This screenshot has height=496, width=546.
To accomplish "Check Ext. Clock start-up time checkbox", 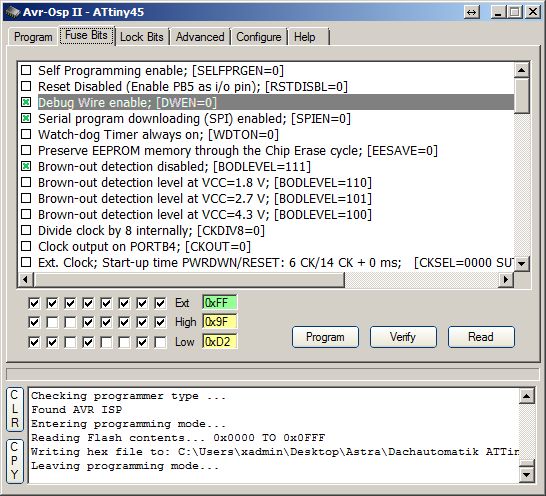I will point(26,262).
